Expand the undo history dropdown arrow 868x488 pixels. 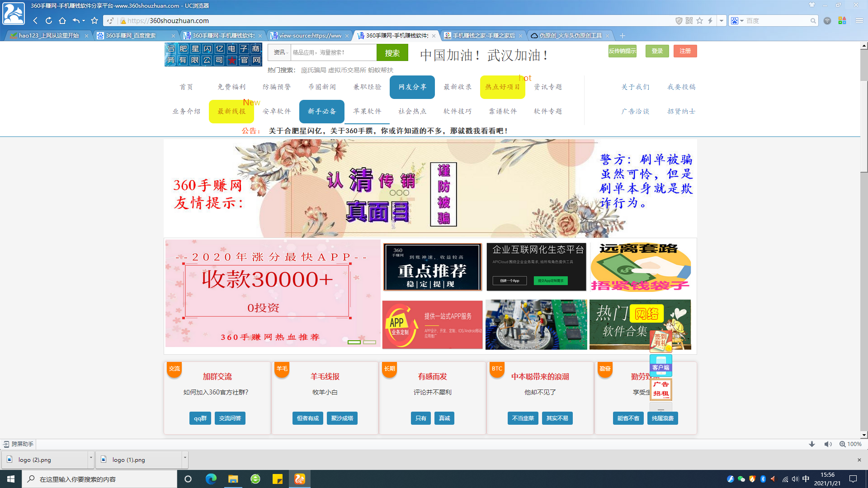click(84, 21)
